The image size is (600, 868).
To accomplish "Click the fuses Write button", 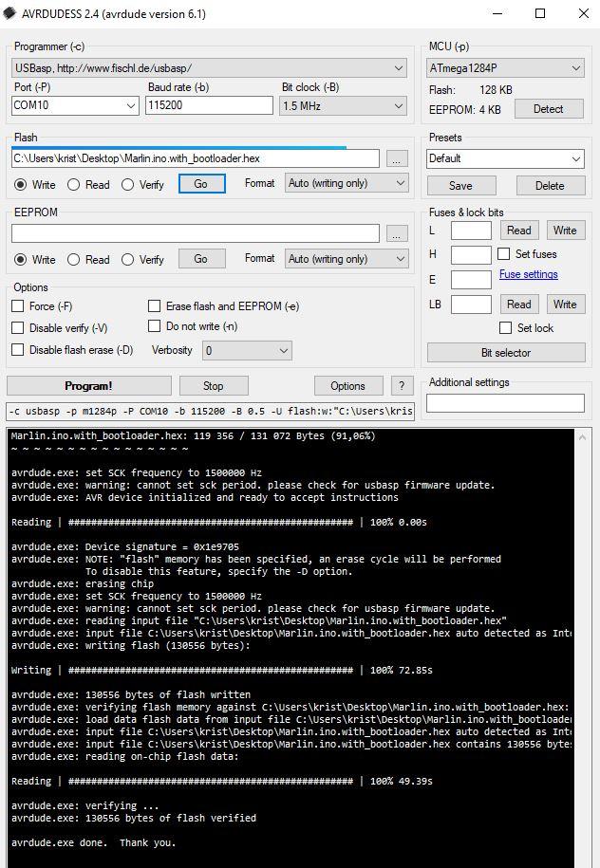I will 566,231.
